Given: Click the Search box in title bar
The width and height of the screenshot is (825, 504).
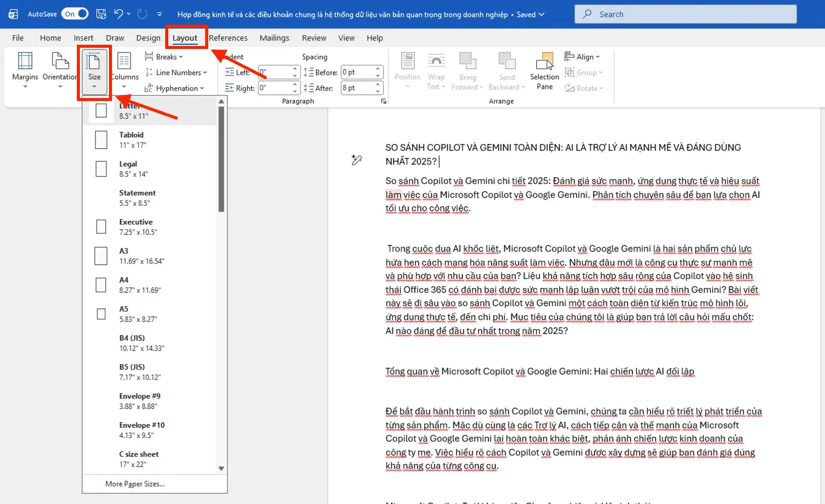Looking at the screenshot, I should click(x=685, y=13).
